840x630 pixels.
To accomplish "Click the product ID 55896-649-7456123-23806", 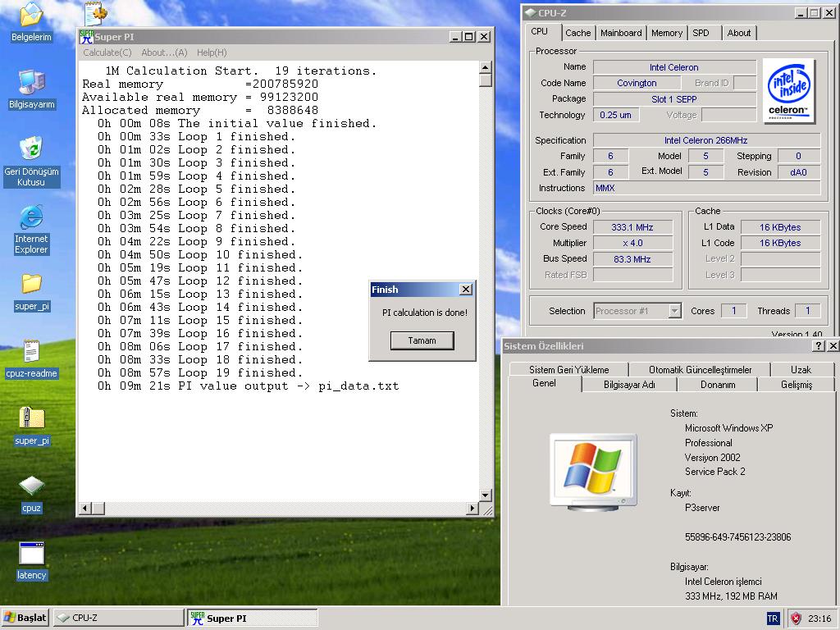I will pyautogui.click(x=737, y=536).
